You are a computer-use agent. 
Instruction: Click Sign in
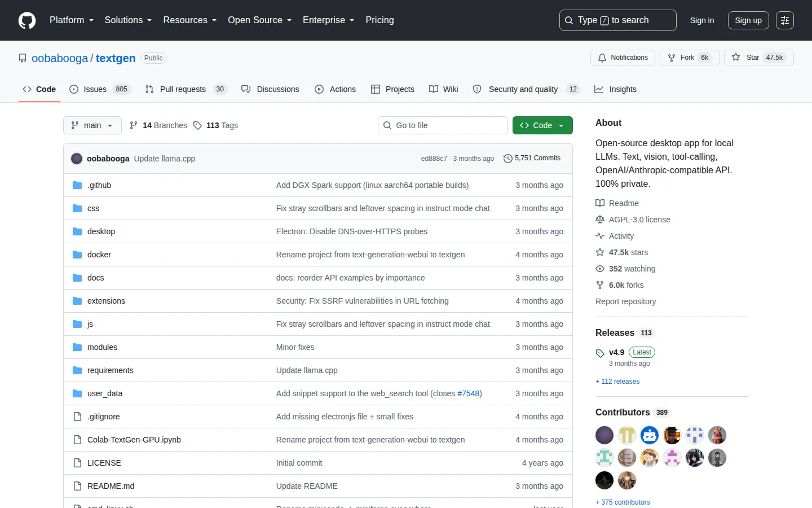(x=702, y=20)
